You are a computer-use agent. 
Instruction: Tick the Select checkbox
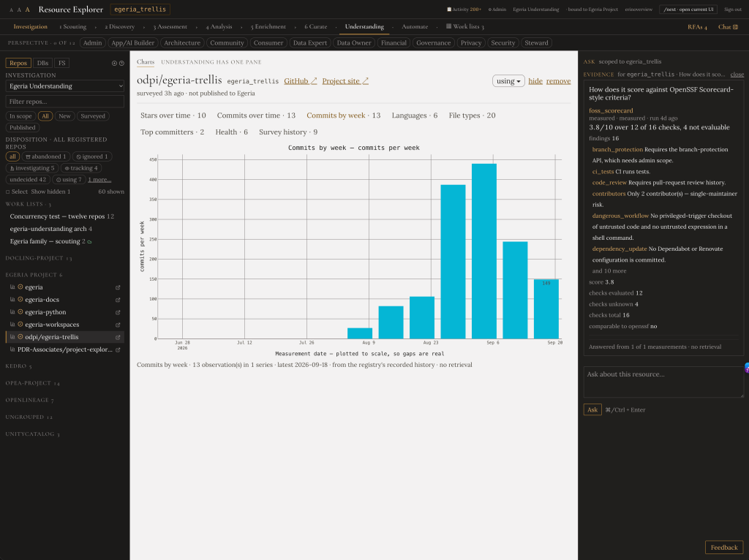coord(7,192)
